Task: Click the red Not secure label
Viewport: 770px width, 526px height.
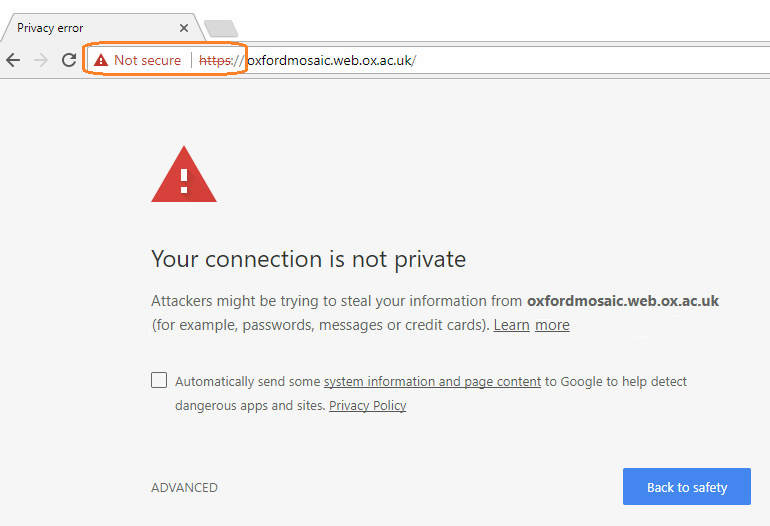Action: (147, 60)
